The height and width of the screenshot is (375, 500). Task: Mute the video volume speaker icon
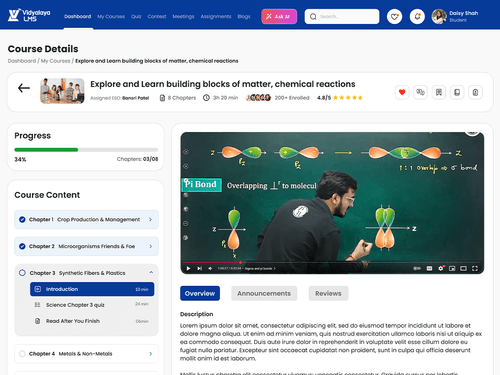210,268
